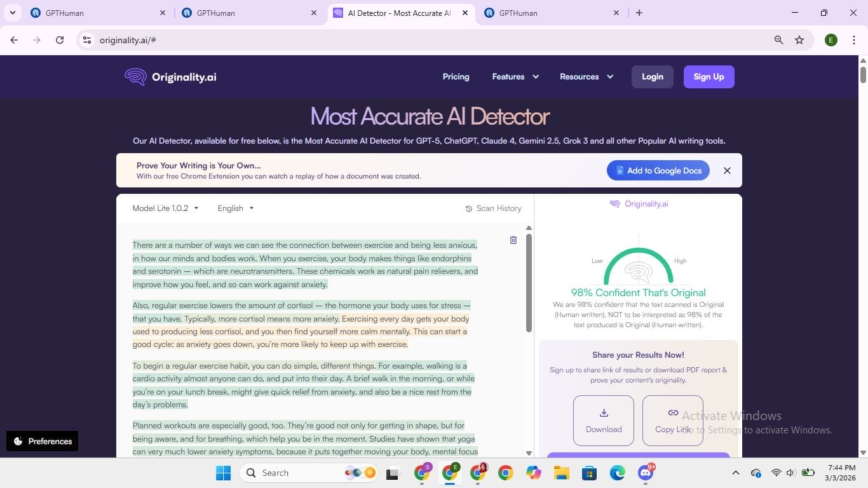Switch to Chrome with the E profile badge
Viewport: 868px width, 488px height.
pyautogui.click(x=450, y=473)
